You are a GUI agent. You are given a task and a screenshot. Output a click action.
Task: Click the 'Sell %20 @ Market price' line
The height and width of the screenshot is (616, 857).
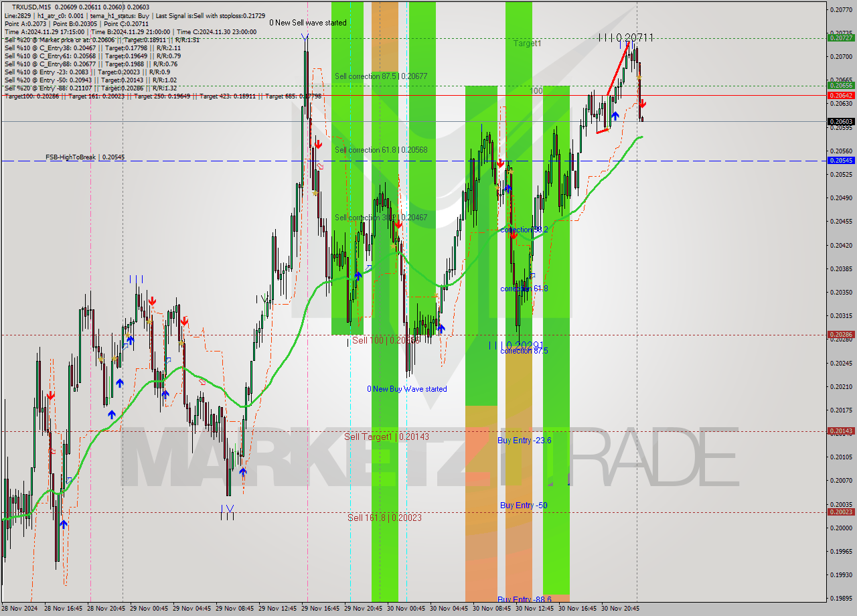pyautogui.click(x=102, y=40)
